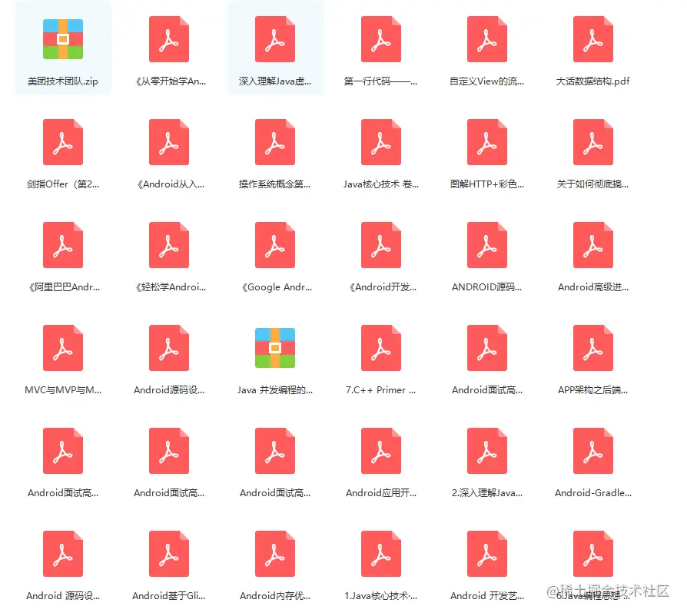Open the 6.Java编程思想 PDF icon

[592, 553]
